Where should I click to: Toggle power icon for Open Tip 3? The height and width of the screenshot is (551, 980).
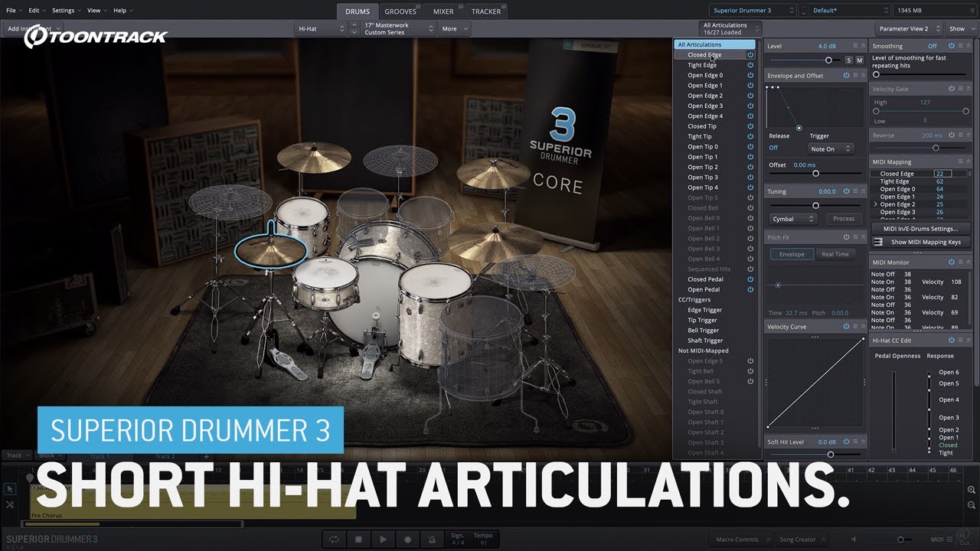point(750,178)
